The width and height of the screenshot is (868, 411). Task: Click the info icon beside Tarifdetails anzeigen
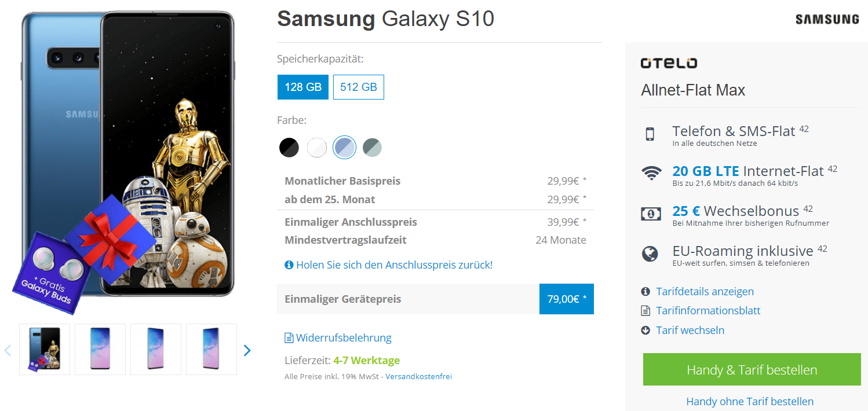[x=645, y=292]
